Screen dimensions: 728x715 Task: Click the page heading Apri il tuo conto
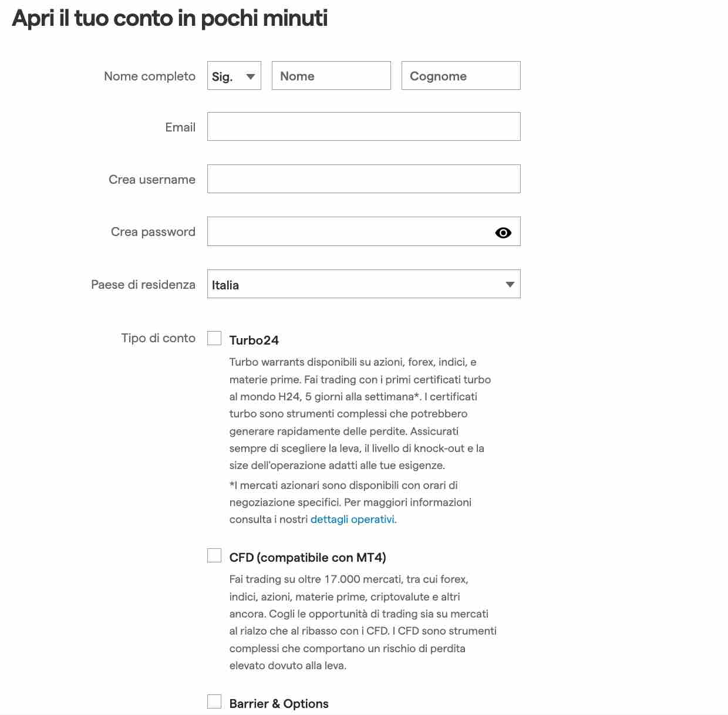[x=170, y=18]
